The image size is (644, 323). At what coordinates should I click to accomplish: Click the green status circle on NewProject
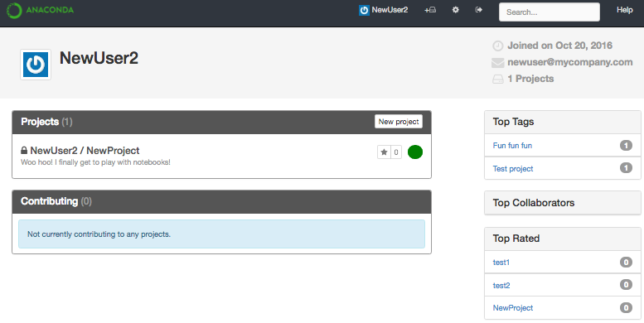pyautogui.click(x=415, y=152)
